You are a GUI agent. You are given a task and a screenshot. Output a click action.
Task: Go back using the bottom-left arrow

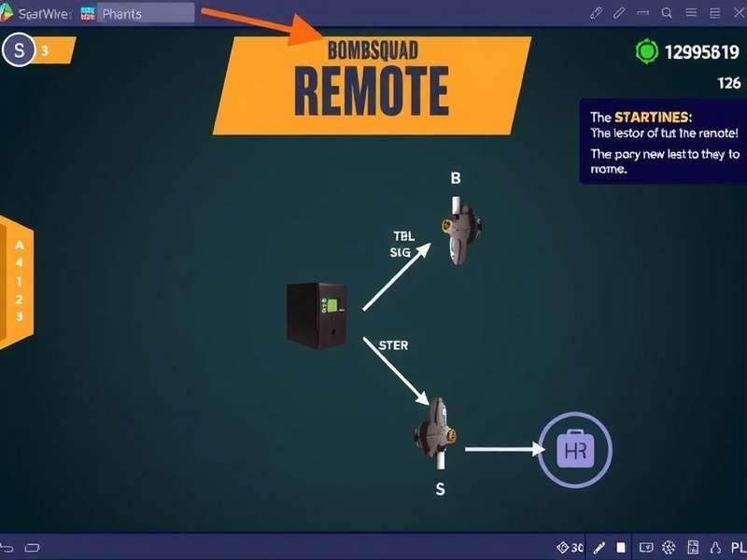coord(7,548)
